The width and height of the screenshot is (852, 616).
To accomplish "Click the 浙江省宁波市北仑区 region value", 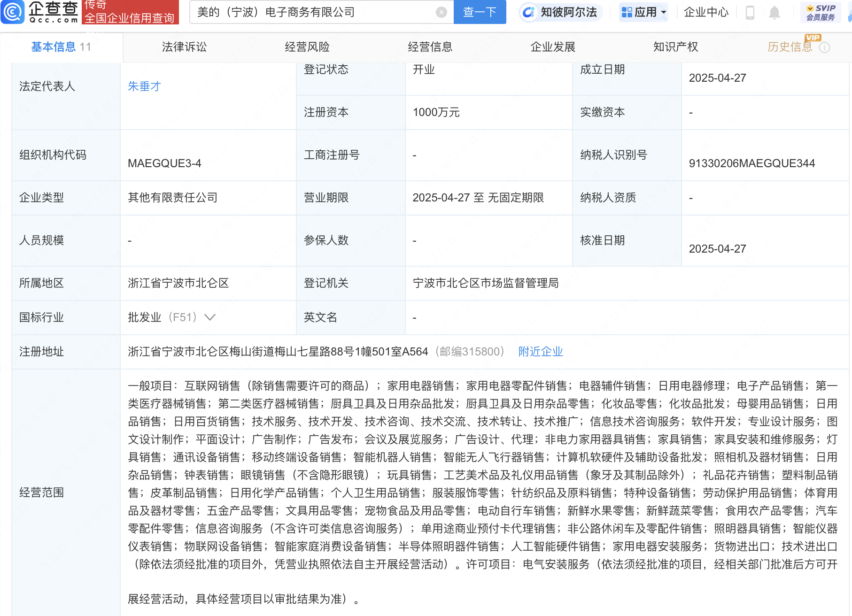I will 178,283.
